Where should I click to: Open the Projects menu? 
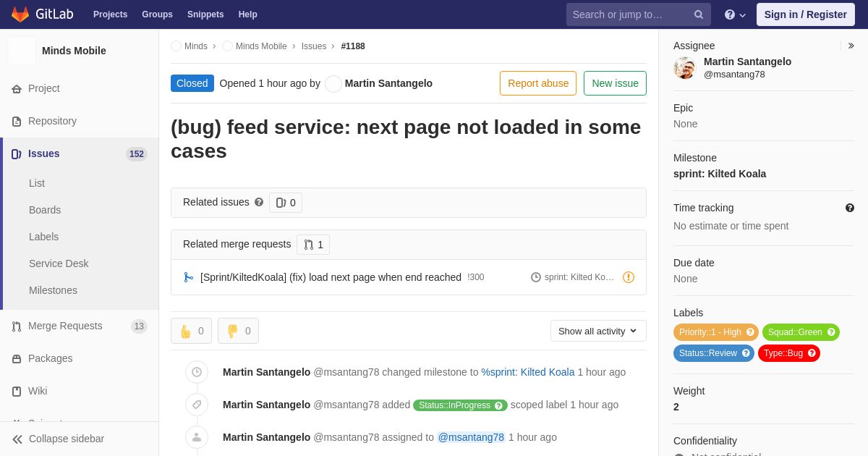(110, 14)
